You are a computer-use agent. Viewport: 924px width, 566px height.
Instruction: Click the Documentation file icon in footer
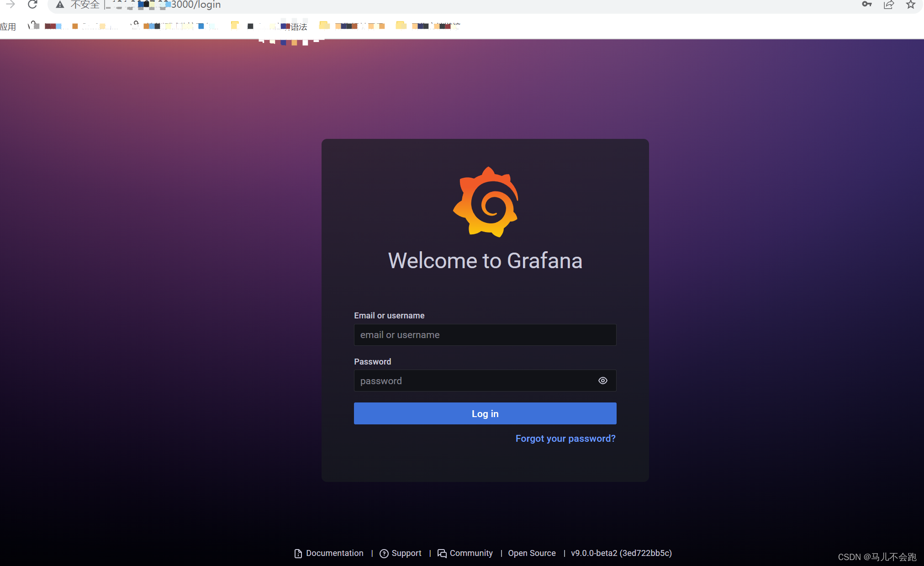298,553
